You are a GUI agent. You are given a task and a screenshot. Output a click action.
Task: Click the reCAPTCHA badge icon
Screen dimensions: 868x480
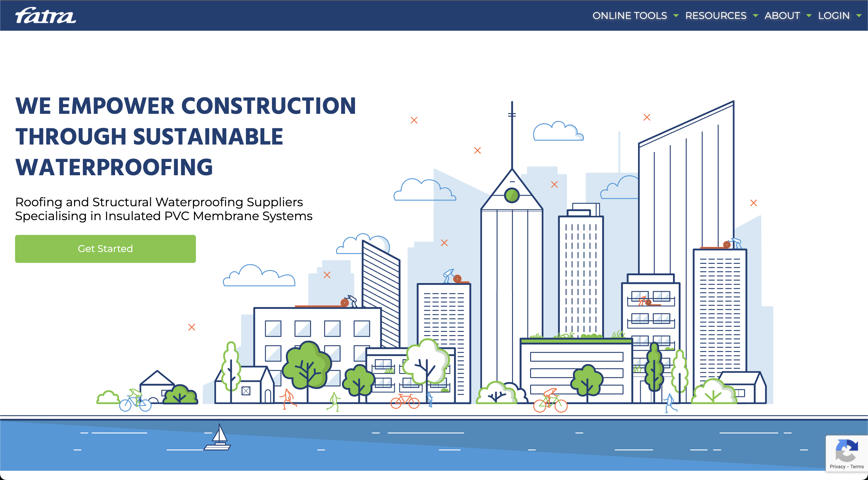846,450
